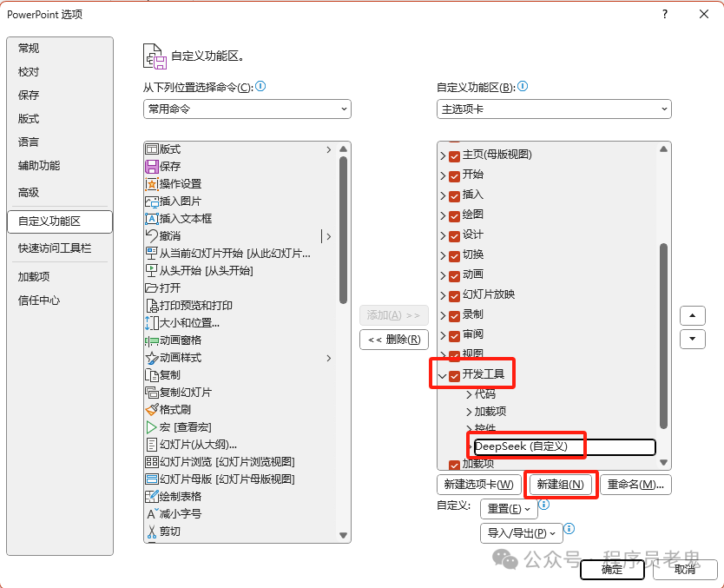This screenshot has width=724, height=588.
Task: Select the Layout (版式) command icon
Action: click(151, 149)
